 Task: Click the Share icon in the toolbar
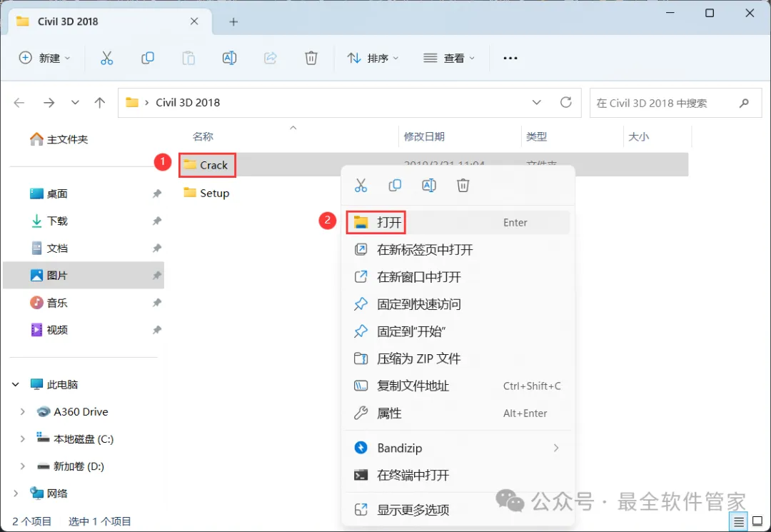pos(270,58)
